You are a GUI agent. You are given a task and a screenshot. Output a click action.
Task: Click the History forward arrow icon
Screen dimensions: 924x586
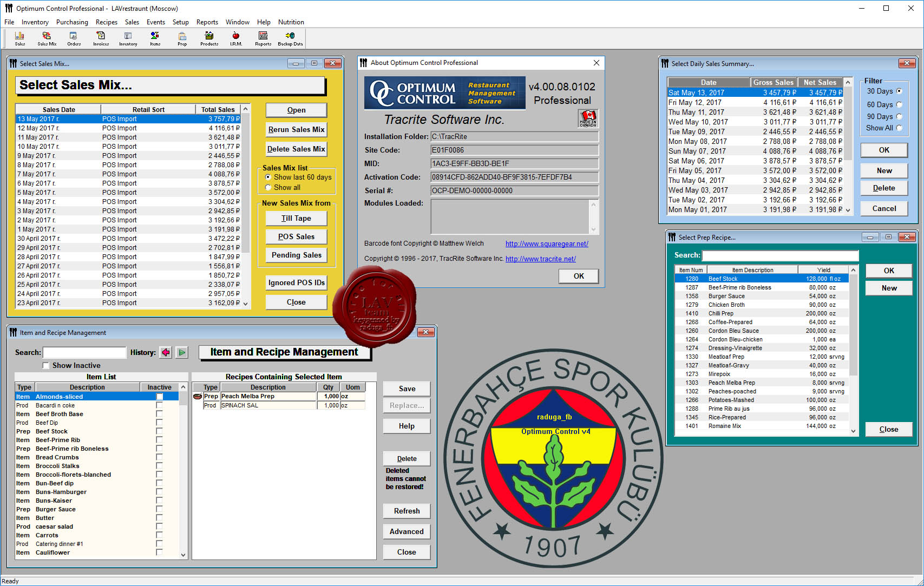point(182,352)
